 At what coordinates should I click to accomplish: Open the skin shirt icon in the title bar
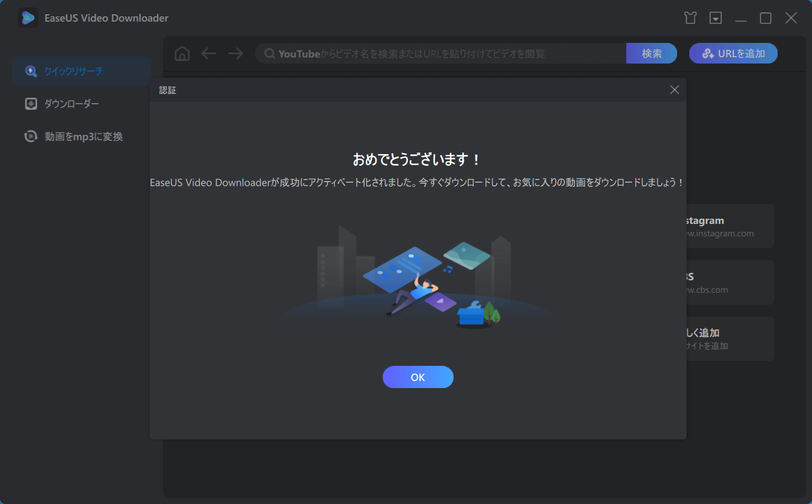690,18
